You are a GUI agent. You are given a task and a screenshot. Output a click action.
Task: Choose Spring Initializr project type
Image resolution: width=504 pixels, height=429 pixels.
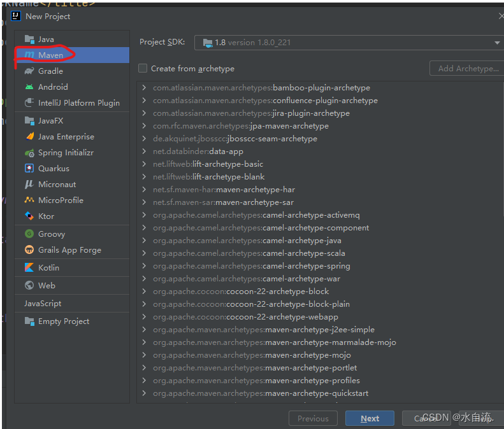pos(72,153)
